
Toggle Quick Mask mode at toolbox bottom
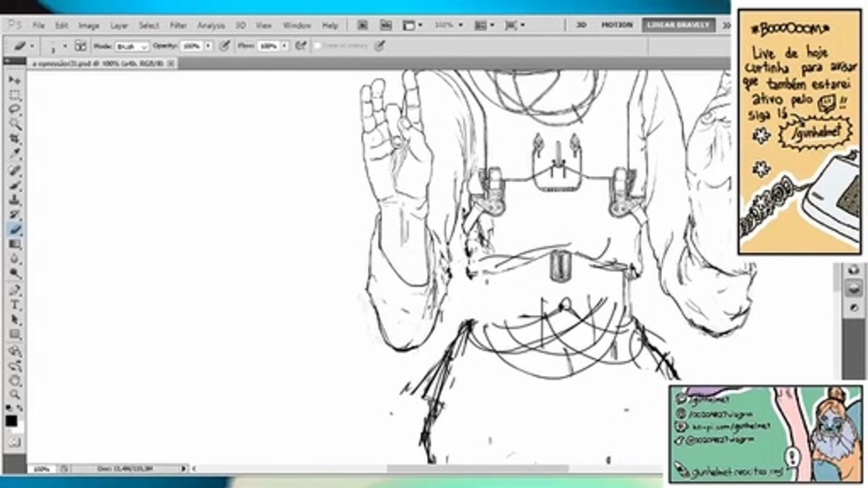tap(15, 442)
